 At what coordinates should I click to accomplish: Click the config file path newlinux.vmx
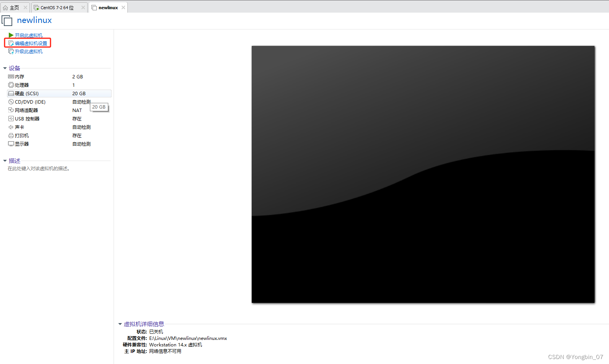click(188, 338)
